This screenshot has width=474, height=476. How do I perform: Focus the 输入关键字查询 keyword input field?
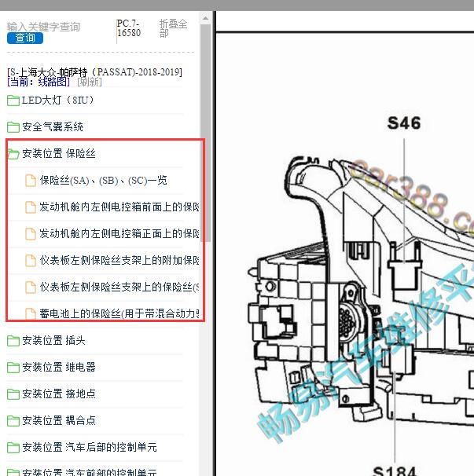point(43,27)
